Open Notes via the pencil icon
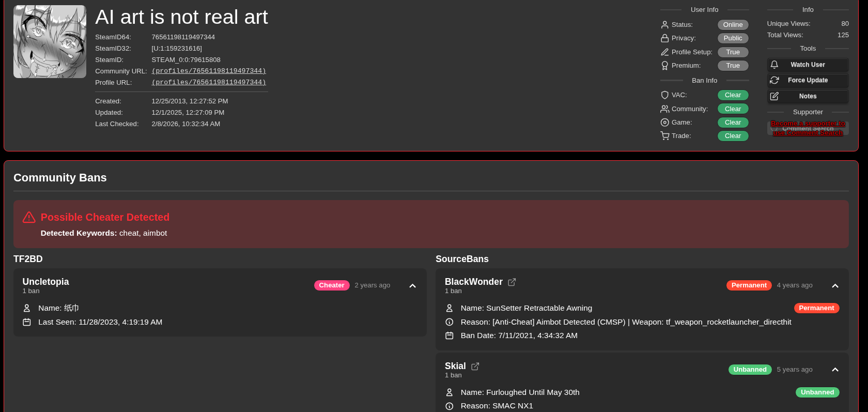This screenshot has width=868, height=412. (x=774, y=96)
